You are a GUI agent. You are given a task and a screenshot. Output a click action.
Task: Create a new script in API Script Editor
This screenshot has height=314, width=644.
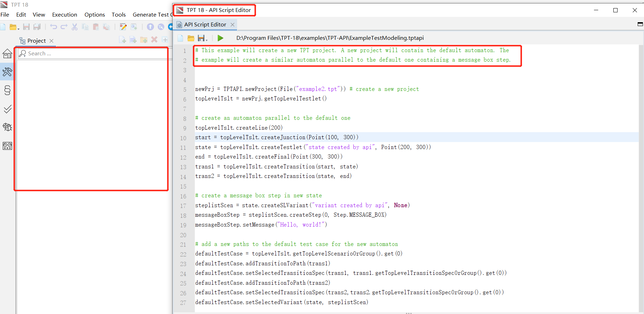tap(180, 38)
